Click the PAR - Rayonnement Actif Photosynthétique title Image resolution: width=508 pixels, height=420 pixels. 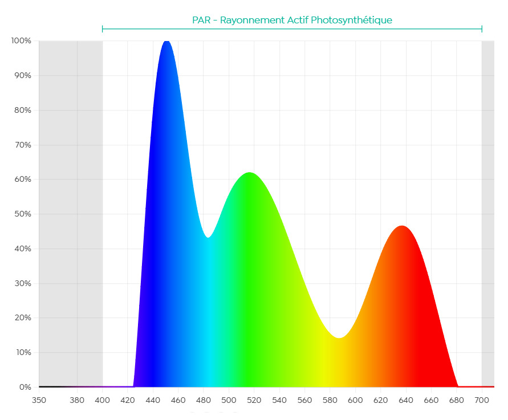(x=292, y=20)
